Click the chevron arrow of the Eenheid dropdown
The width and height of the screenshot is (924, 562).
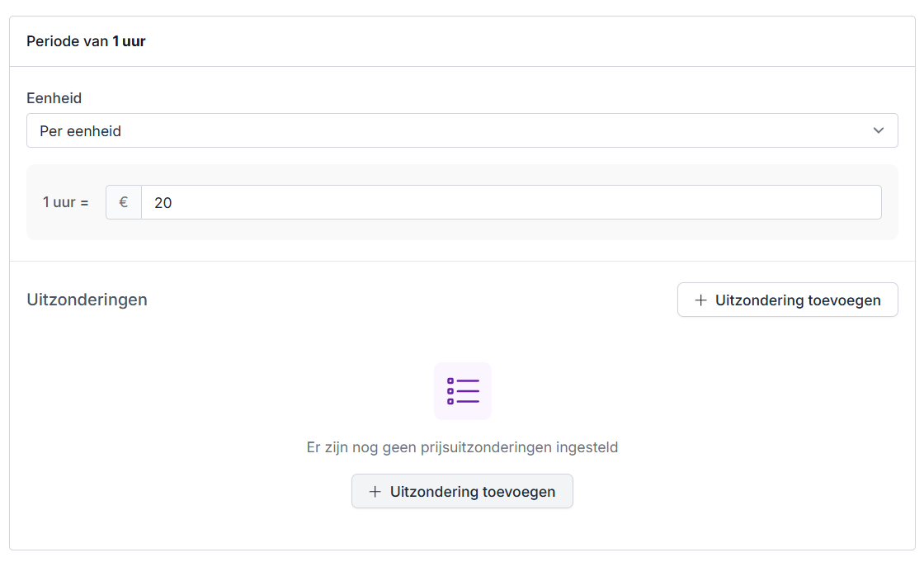pos(879,130)
